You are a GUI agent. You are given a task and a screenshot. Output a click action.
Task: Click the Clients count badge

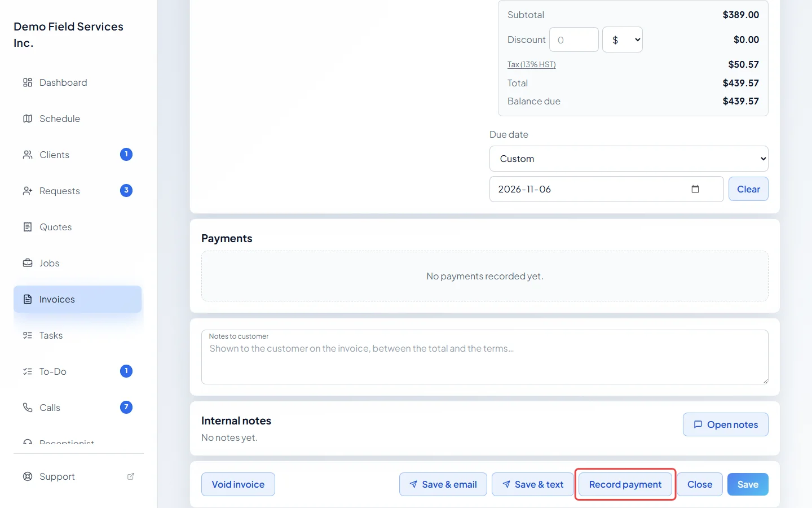click(126, 154)
